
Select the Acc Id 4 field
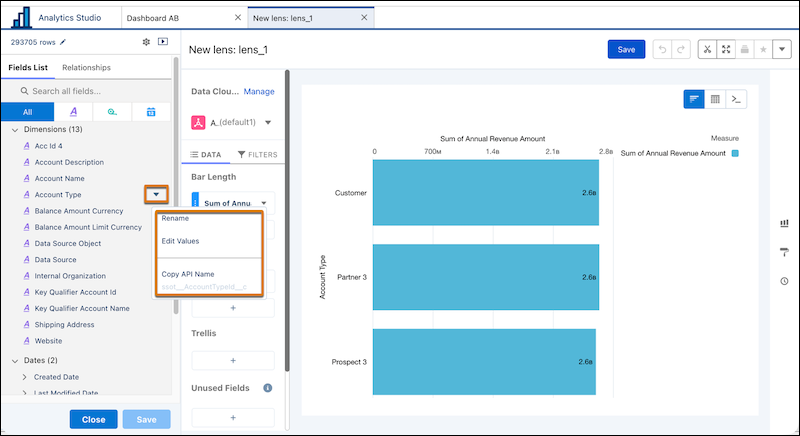click(x=48, y=146)
